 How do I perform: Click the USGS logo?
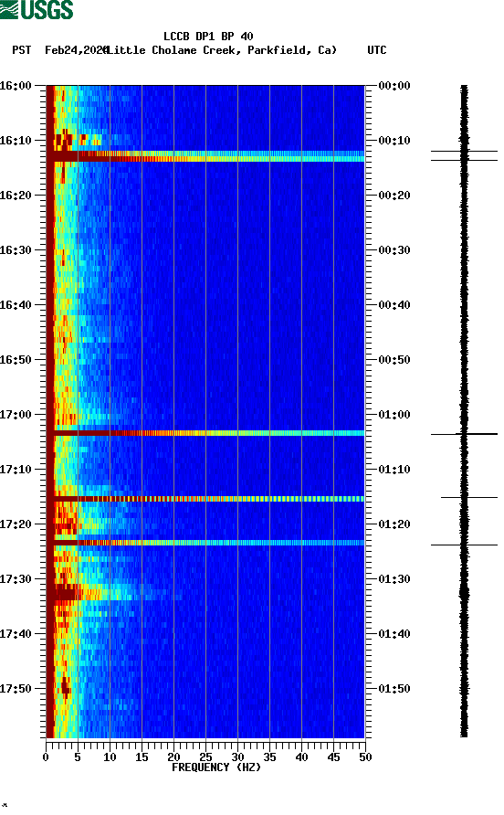point(37,9)
